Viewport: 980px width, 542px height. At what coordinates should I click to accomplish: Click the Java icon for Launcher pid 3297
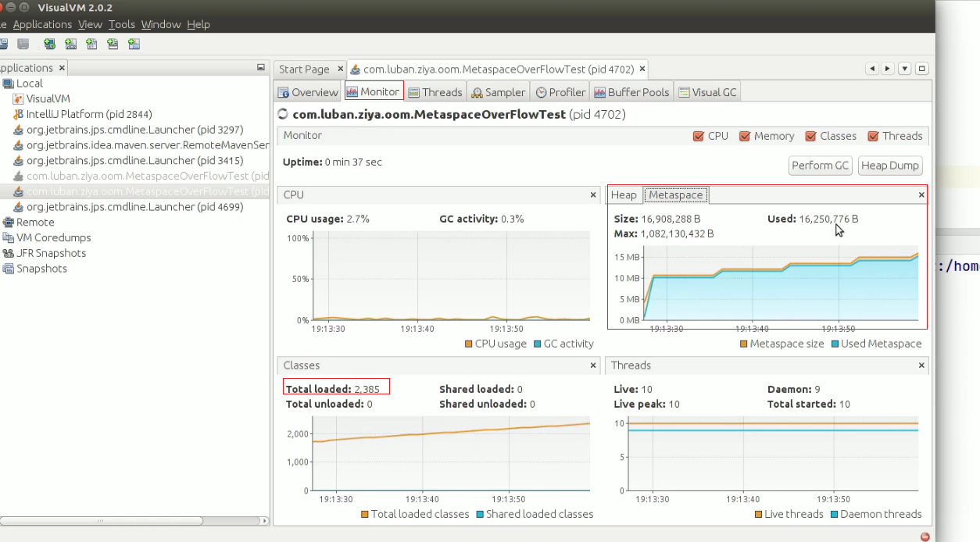click(19, 130)
